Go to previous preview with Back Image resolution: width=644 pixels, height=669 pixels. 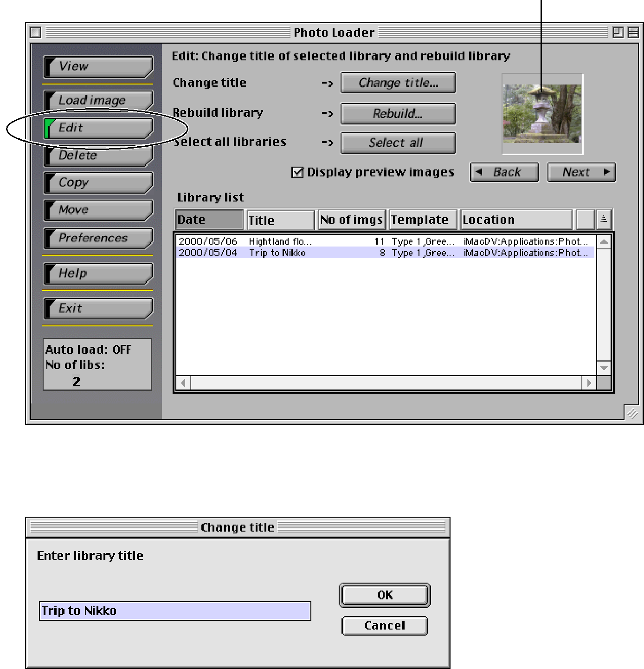(x=504, y=172)
